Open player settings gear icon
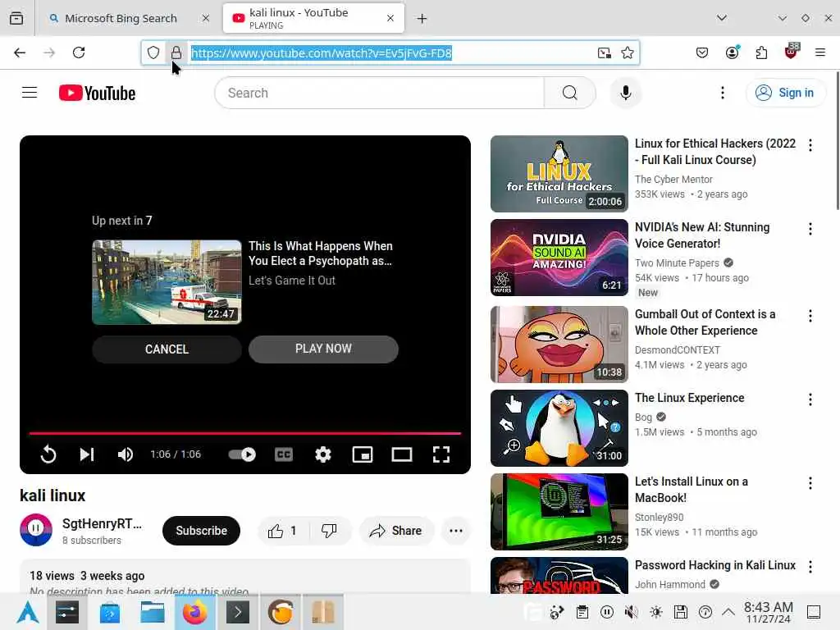The image size is (840, 630). [x=323, y=454]
